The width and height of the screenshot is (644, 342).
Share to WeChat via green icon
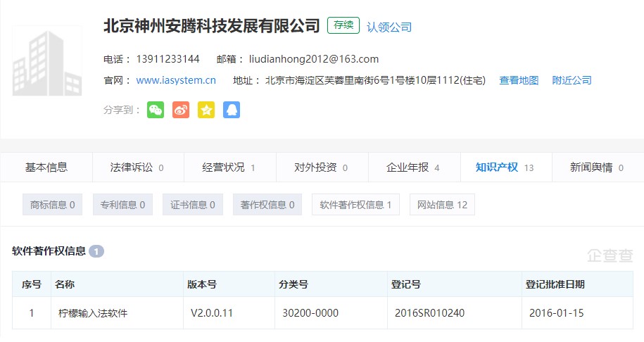coord(156,110)
